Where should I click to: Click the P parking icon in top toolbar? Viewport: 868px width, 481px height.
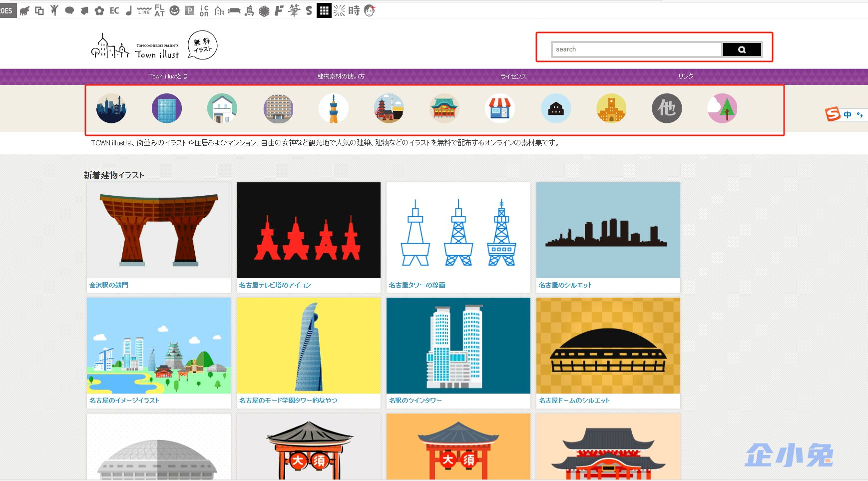(189, 10)
